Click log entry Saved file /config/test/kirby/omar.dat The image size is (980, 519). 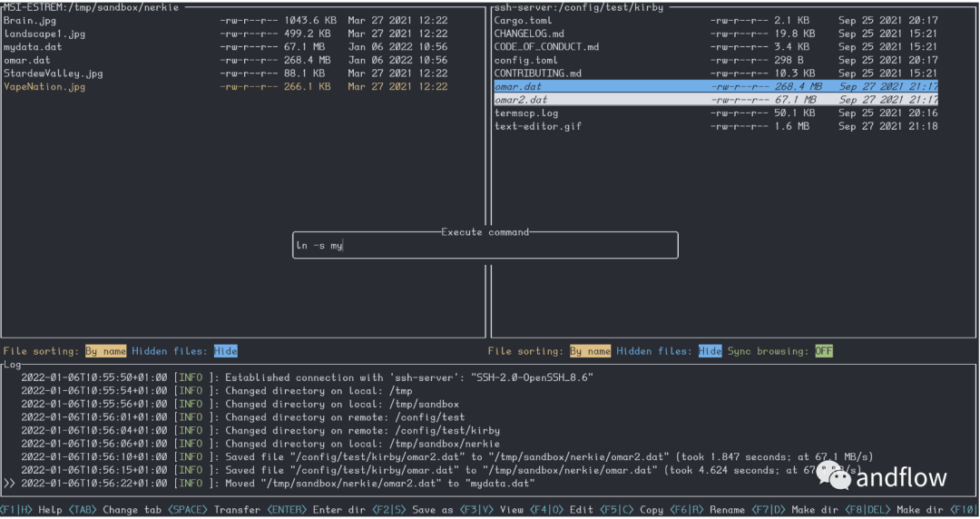tap(441, 470)
